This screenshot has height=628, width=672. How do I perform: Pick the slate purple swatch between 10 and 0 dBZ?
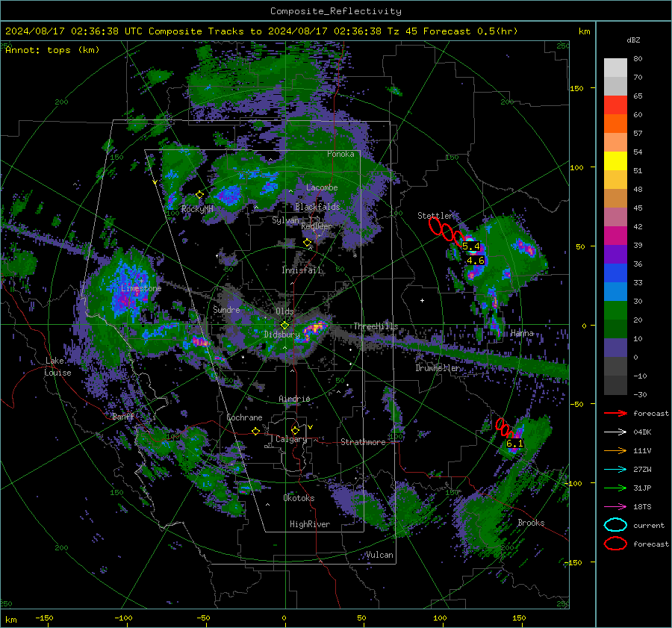point(615,348)
